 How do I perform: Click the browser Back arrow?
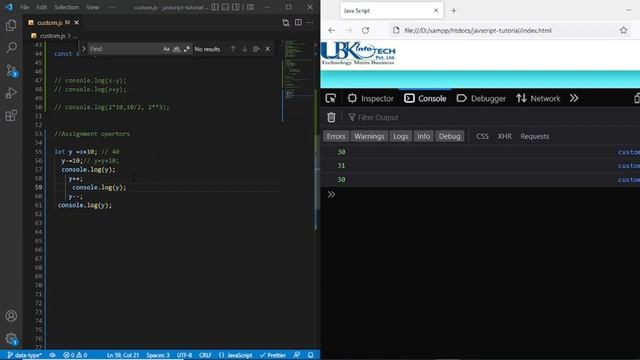(331, 30)
